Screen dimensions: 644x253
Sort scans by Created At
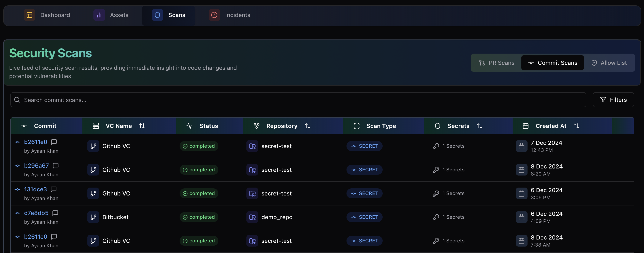point(576,126)
